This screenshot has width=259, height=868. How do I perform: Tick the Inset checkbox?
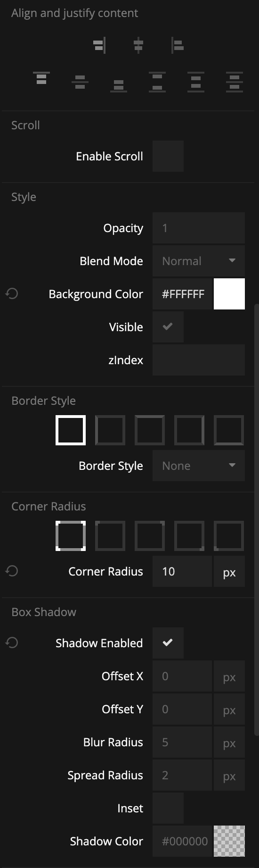(168, 808)
